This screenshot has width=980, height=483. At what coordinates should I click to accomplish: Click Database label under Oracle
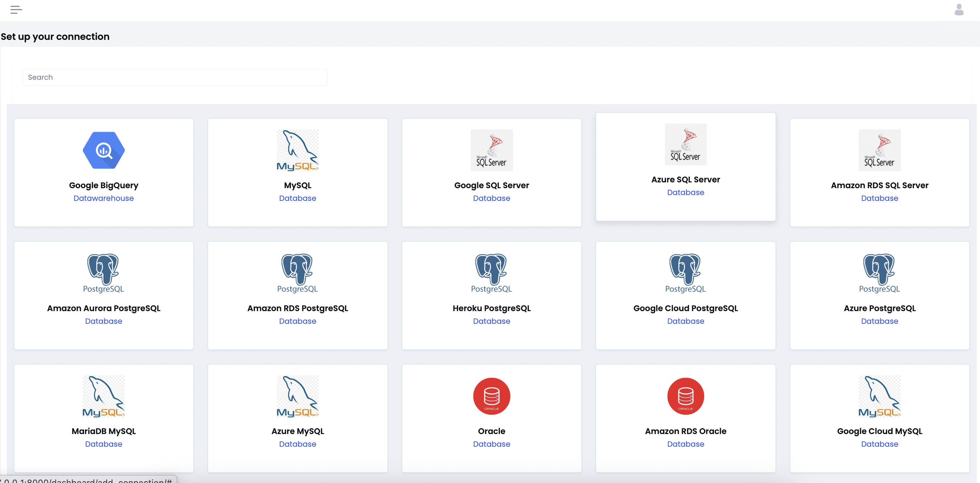click(x=491, y=444)
